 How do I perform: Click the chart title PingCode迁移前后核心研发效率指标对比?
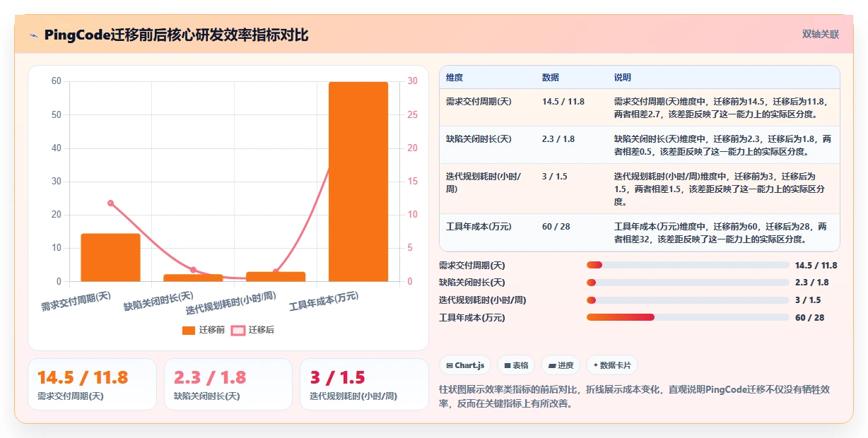pos(176,35)
